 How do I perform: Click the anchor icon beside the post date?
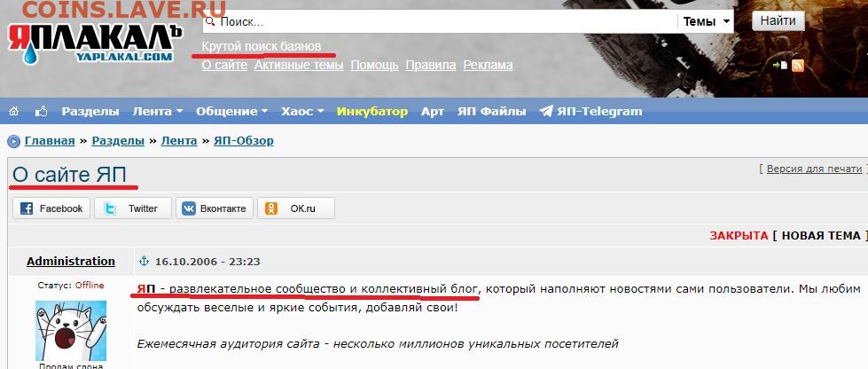coord(146,262)
